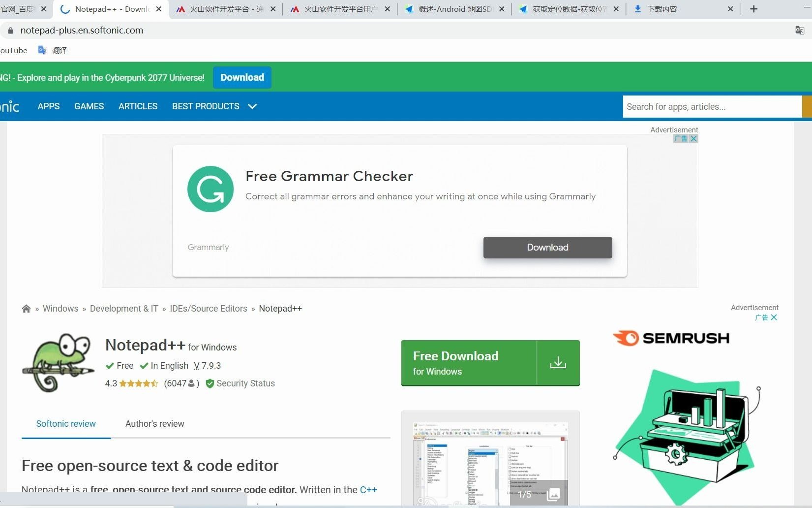Close the first Baidu tab
Image resolution: width=812 pixels, height=508 pixels.
pos(44,9)
